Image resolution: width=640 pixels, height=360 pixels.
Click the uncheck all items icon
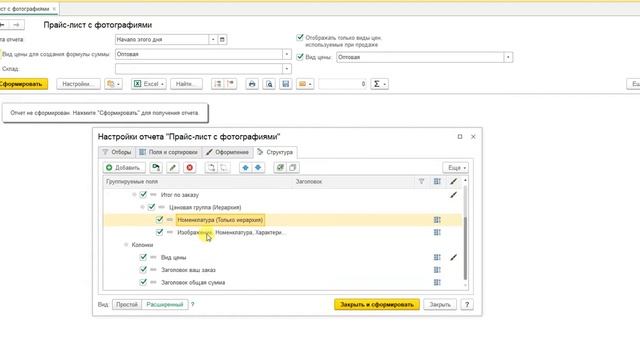(x=293, y=168)
